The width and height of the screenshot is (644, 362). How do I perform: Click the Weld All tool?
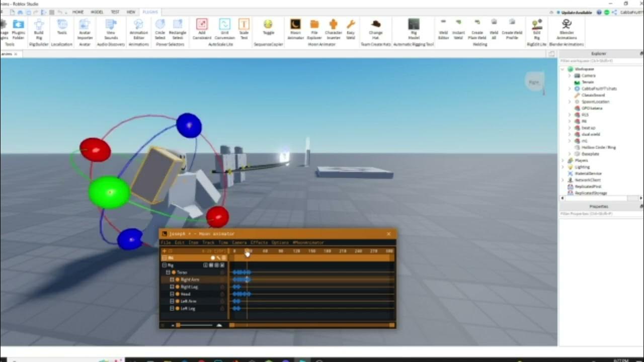[494, 29]
